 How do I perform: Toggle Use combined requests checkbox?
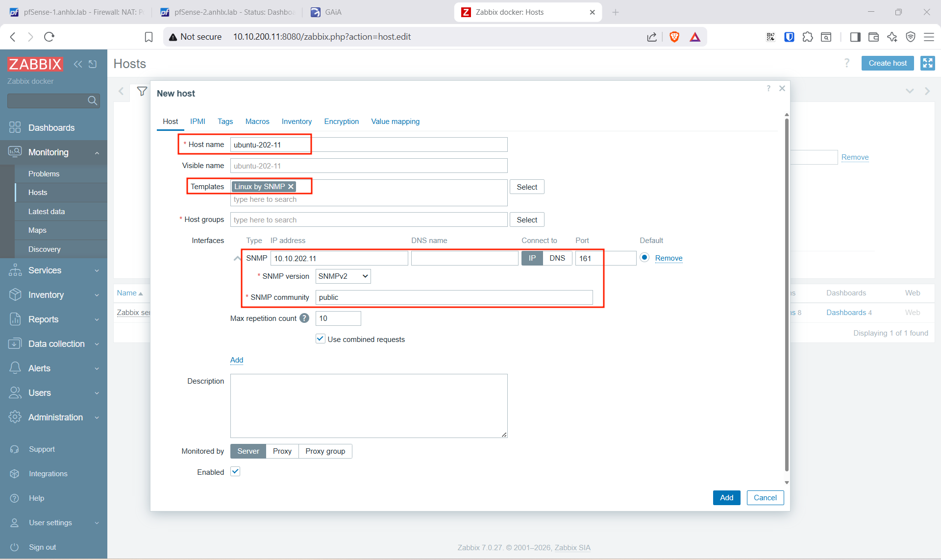(x=321, y=339)
